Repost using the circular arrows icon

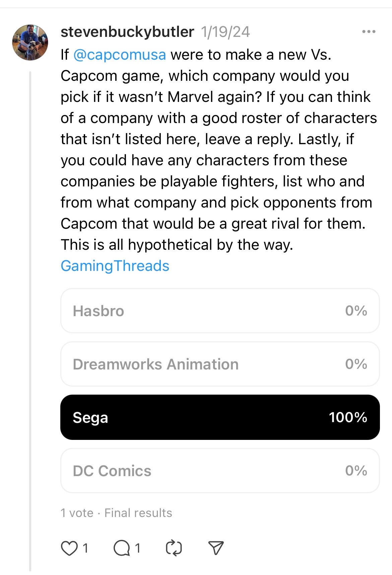(174, 548)
